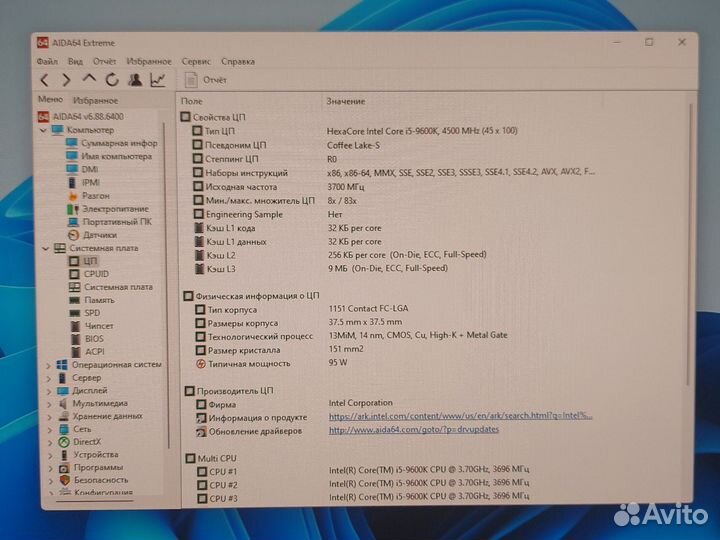Open the ark.intel.com product information link
720x540 pixels.
tap(460, 417)
